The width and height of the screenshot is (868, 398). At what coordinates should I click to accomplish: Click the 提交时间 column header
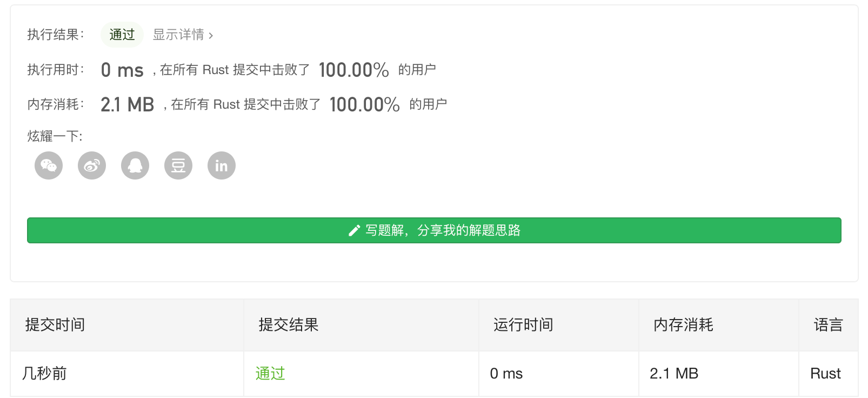point(55,325)
